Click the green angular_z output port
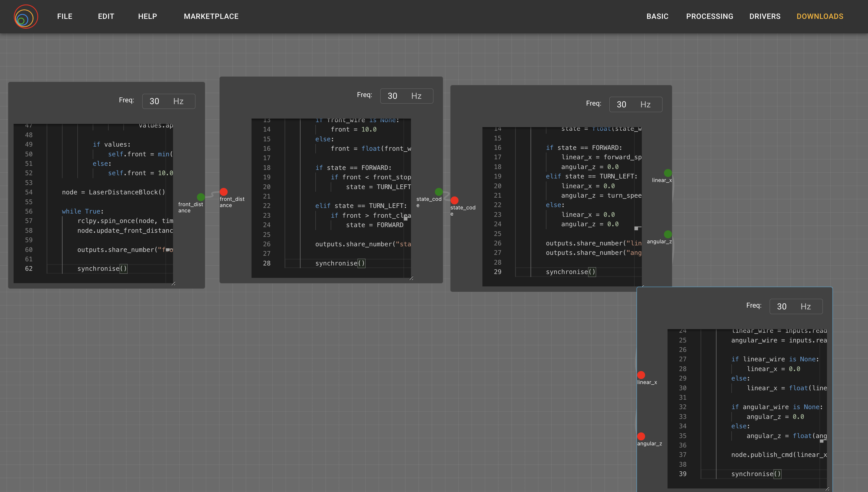The image size is (868, 492). click(668, 234)
